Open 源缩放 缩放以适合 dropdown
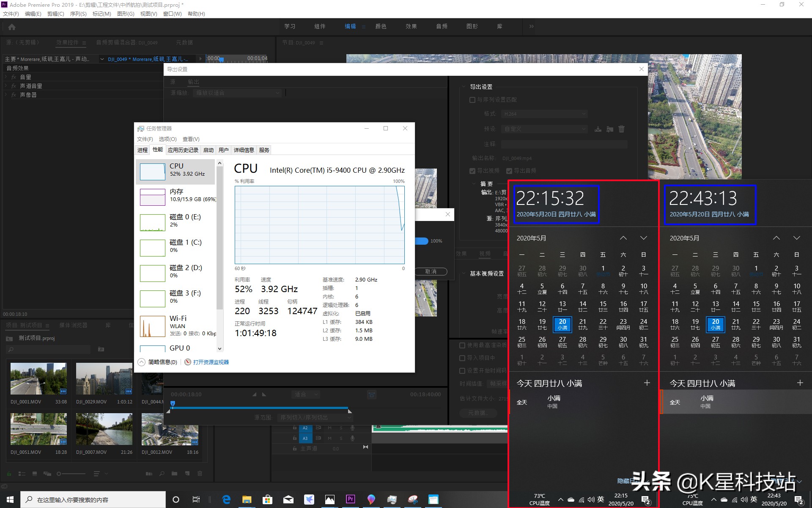Viewport: 812px width, 508px height. 237,93
